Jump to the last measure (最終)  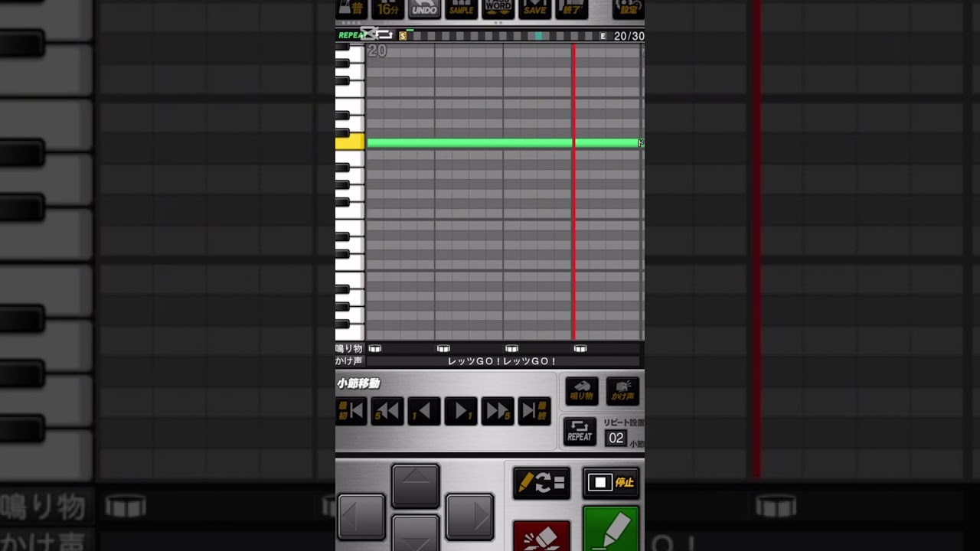tap(534, 412)
